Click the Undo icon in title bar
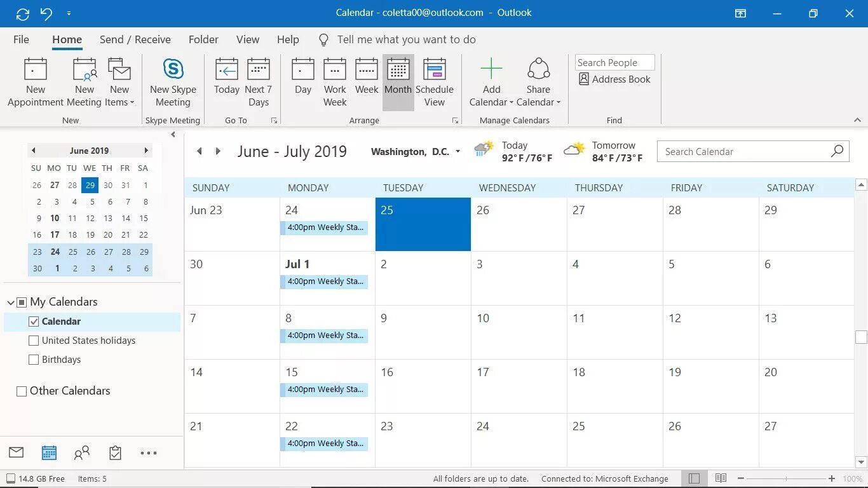 (x=46, y=13)
